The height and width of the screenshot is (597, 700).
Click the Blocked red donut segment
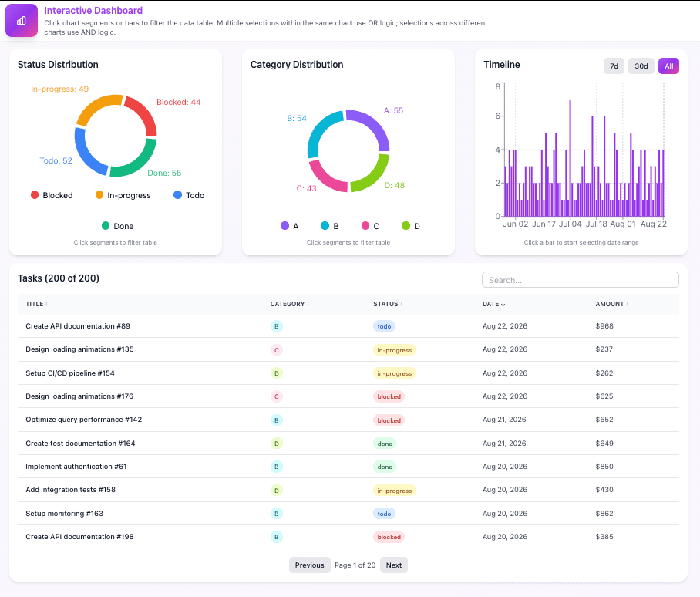(x=144, y=114)
